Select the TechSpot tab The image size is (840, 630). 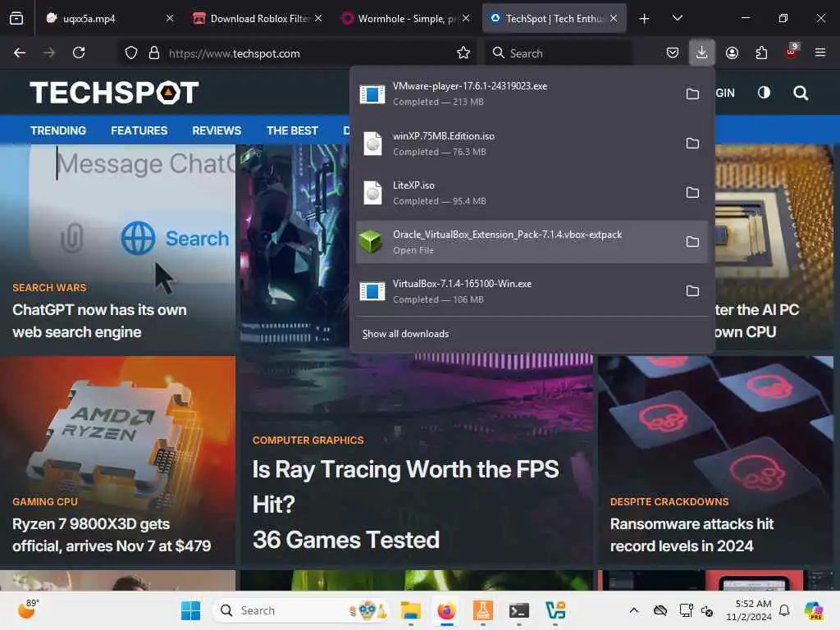pyautogui.click(x=555, y=19)
